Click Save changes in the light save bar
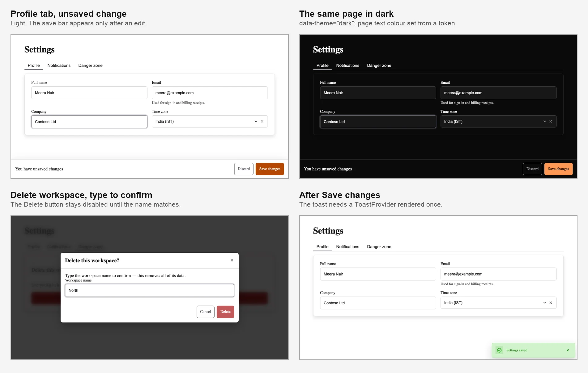The width and height of the screenshot is (588, 373). (270, 169)
